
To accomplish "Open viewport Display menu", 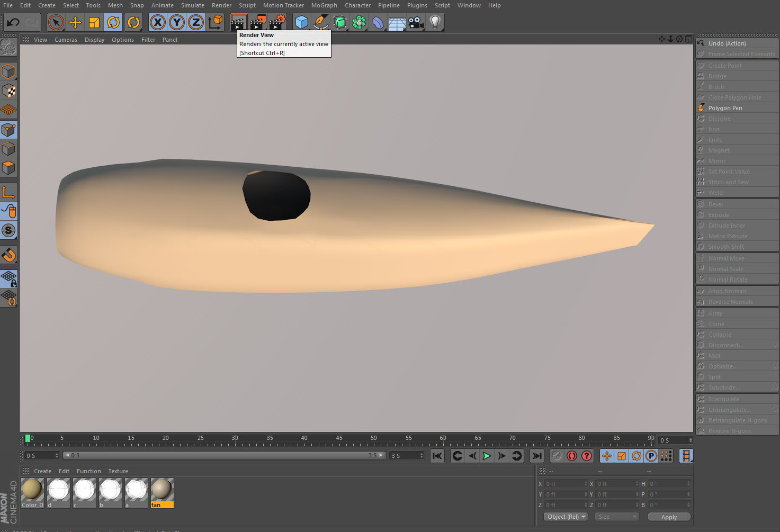I will click(x=94, y=40).
